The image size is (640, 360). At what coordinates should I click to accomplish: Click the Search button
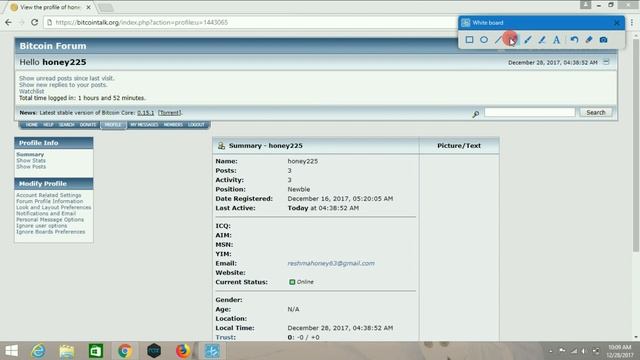[596, 112]
